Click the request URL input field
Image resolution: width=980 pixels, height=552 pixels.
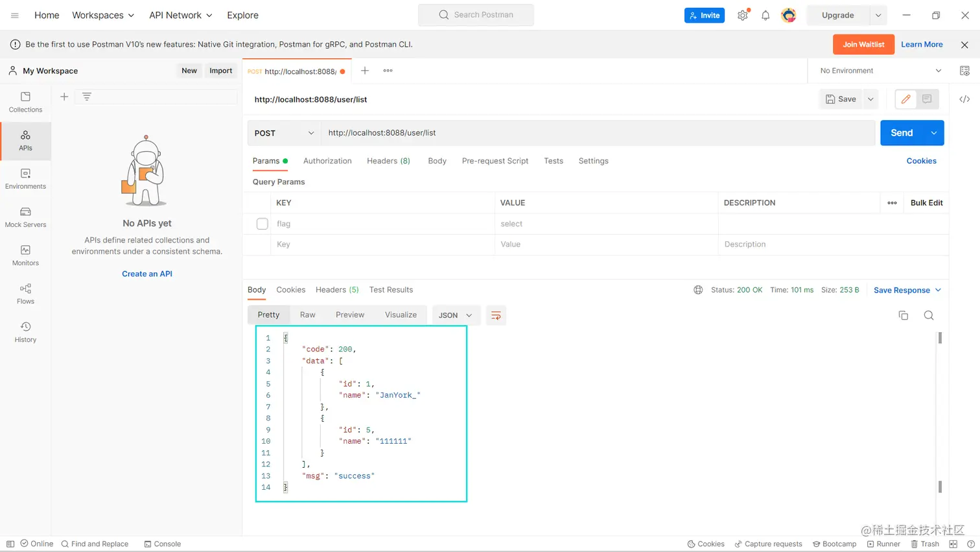coord(598,133)
